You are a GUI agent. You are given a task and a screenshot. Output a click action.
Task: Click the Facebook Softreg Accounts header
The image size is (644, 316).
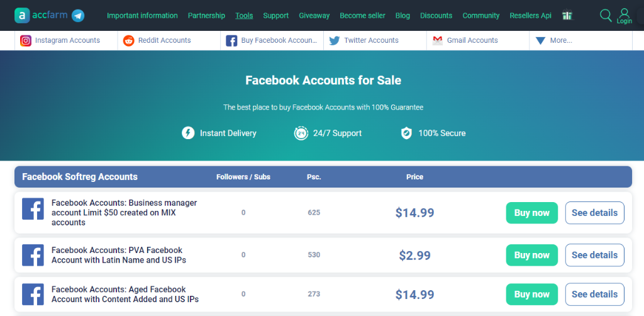[80, 177]
